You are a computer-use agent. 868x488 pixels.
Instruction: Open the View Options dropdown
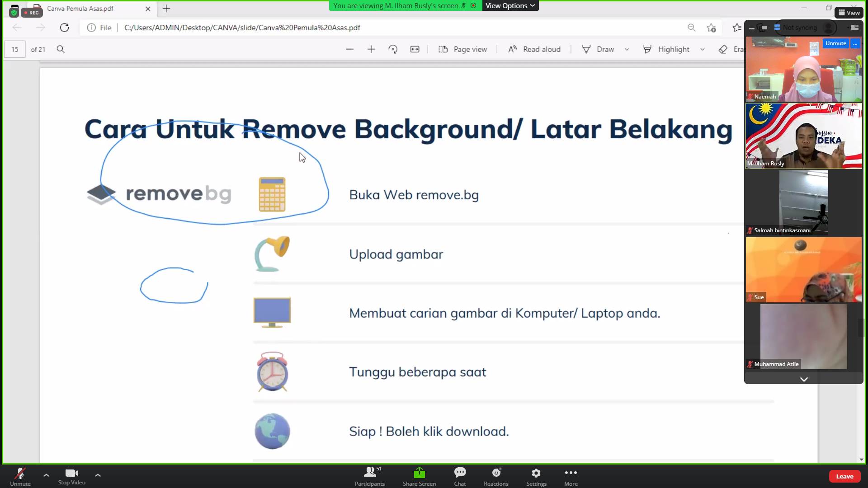[510, 5]
